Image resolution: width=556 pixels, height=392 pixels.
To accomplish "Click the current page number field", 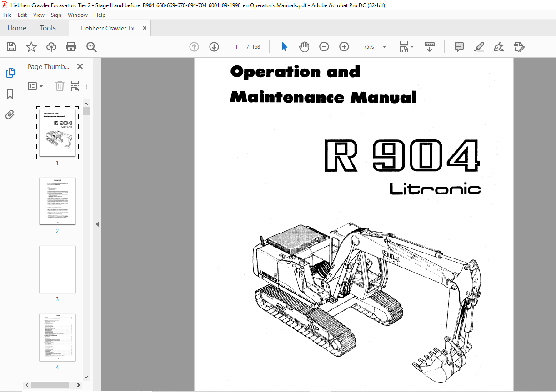I will click(x=236, y=47).
